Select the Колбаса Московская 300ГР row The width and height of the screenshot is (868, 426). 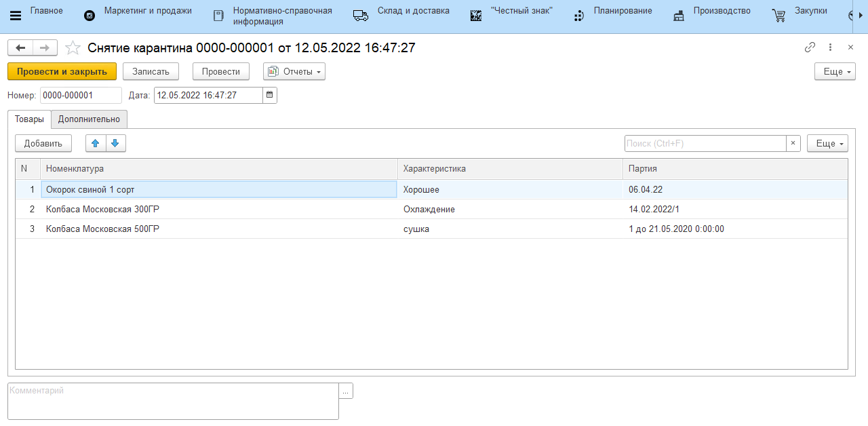click(217, 210)
